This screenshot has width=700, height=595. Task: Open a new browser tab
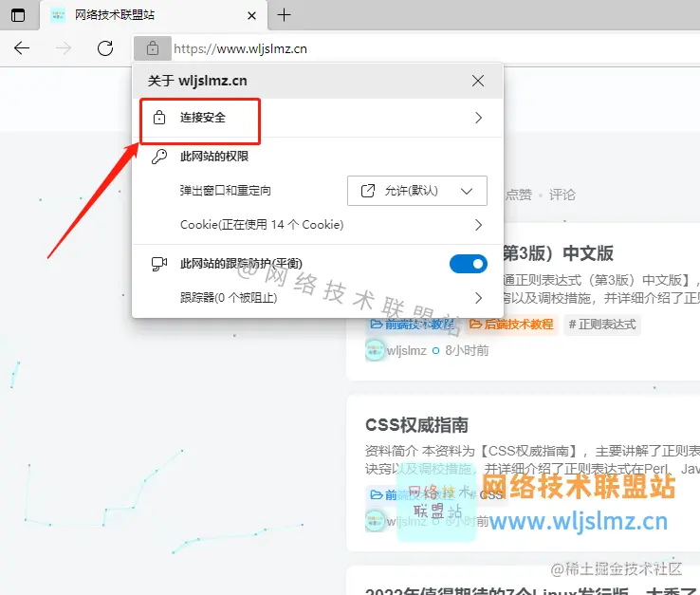coord(284,15)
